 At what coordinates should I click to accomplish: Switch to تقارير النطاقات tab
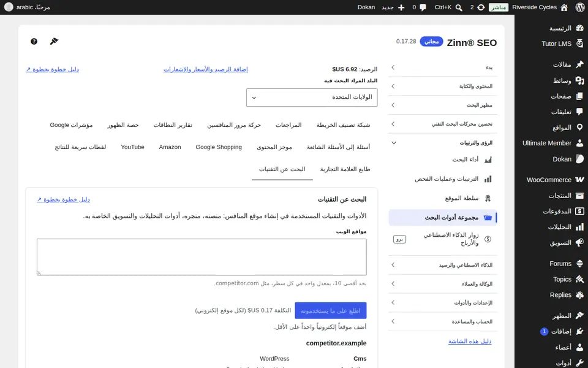pyautogui.click(x=173, y=125)
